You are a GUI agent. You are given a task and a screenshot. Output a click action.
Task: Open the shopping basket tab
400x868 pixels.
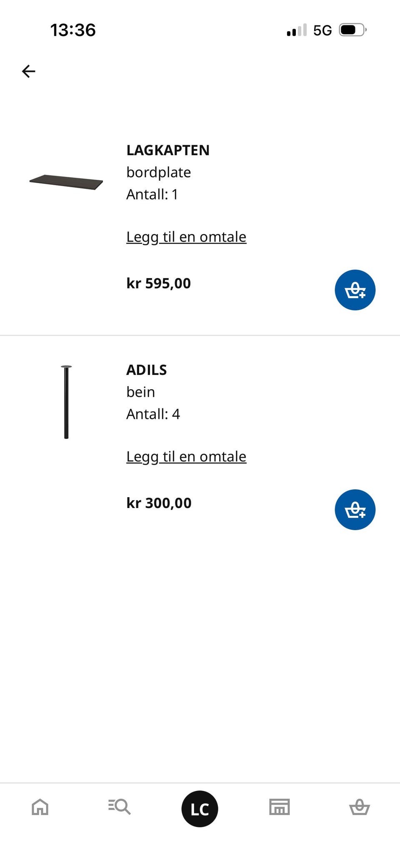[x=360, y=807]
